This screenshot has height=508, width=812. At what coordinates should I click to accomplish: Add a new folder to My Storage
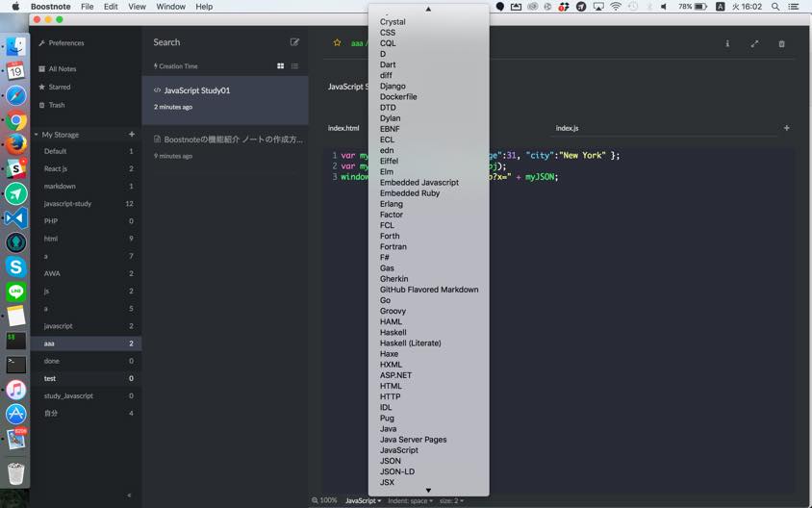pyautogui.click(x=132, y=134)
